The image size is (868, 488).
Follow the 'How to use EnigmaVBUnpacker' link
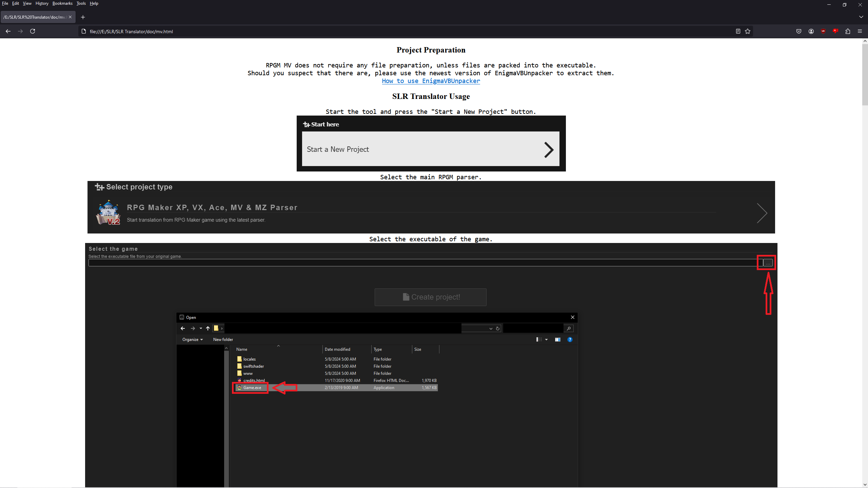pyautogui.click(x=431, y=81)
